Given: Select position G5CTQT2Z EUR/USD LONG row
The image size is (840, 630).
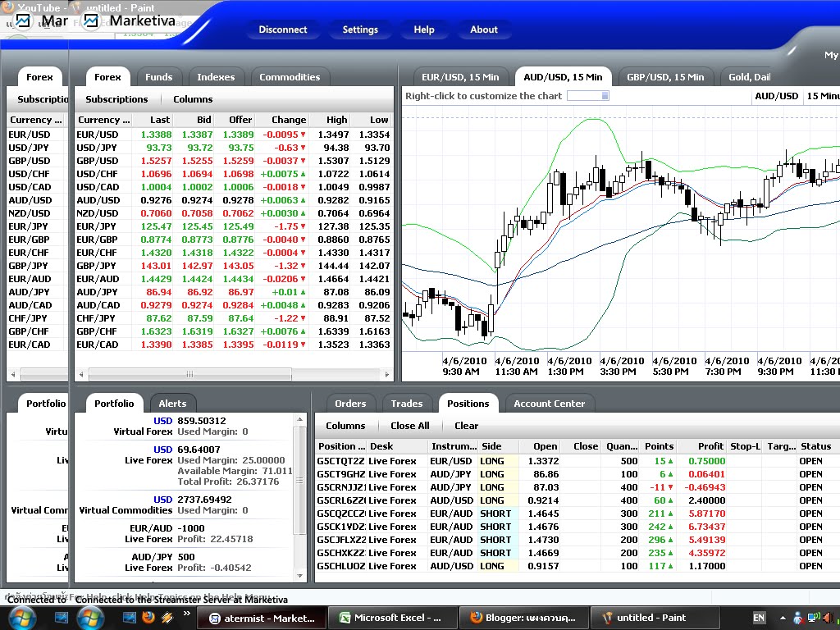Looking at the screenshot, I should 577,461.
